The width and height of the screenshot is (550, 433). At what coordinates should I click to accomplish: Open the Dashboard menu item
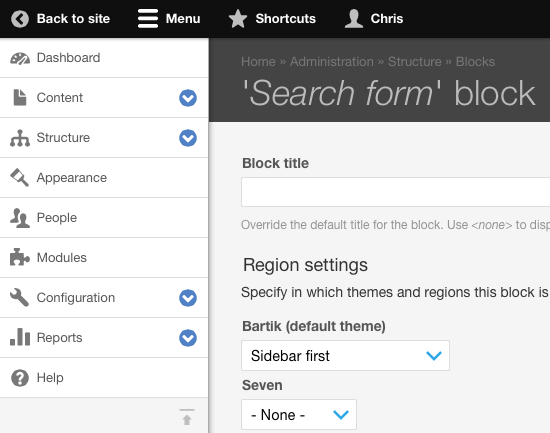(x=104, y=58)
